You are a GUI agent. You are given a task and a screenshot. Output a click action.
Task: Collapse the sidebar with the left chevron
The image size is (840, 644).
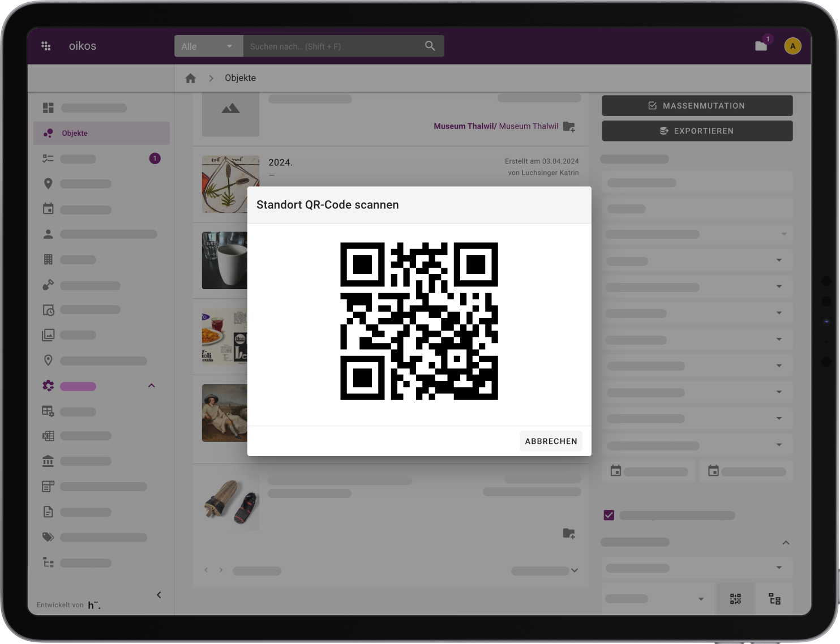(x=159, y=595)
